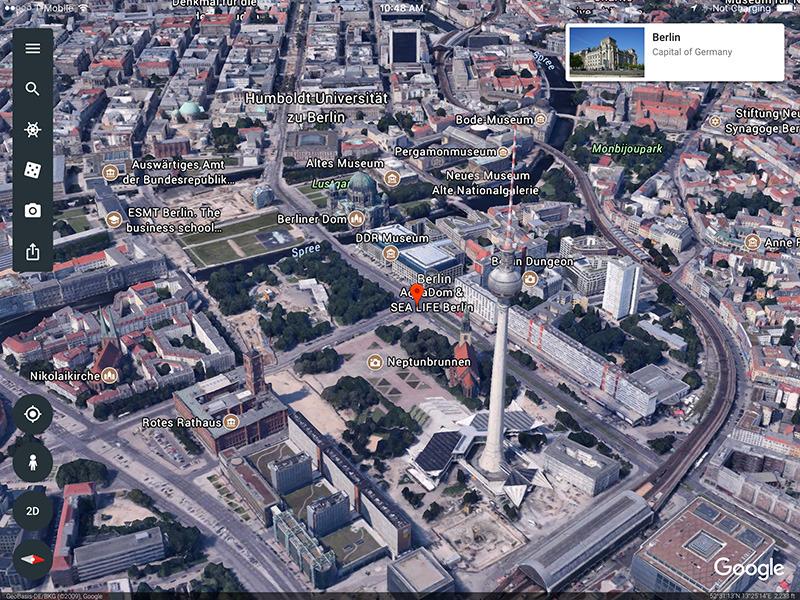The height and width of the screenshot is (600, 800).
Task: Tap the Berliner Dom marker icon
Action: 357,219
